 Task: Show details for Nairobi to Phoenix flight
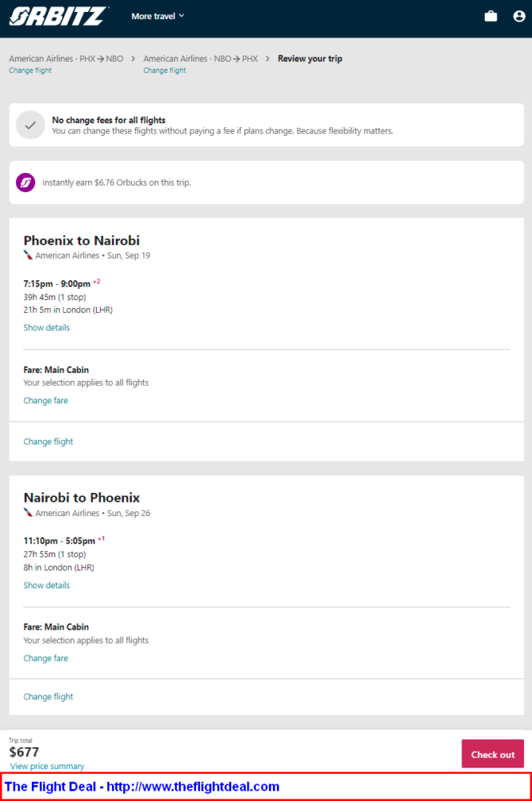point(47,585)
